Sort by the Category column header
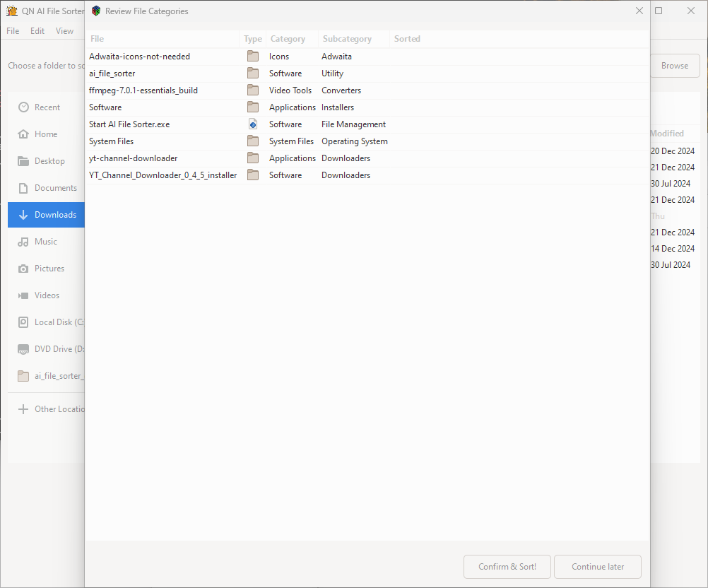Viewport: 708px width, 588px height. click(x=288, y=39)
